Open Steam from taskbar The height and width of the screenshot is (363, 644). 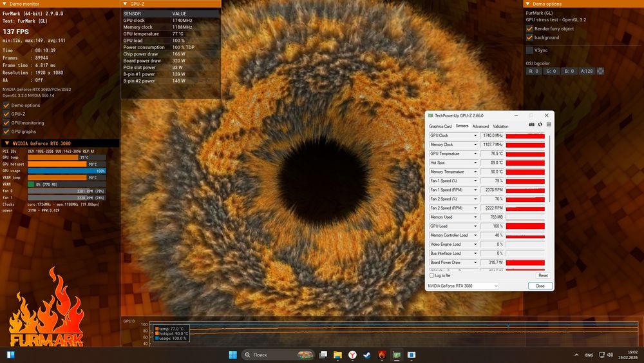367,355
